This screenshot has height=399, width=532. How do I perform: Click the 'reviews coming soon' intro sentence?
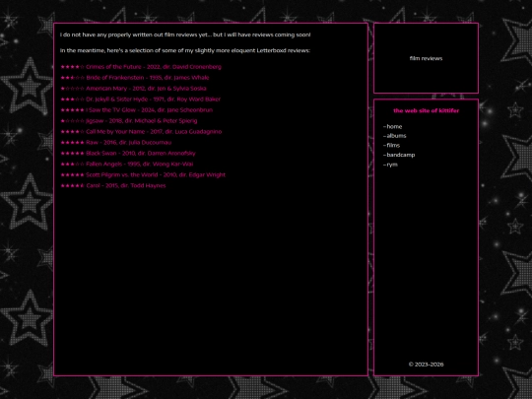coord(185,34)
